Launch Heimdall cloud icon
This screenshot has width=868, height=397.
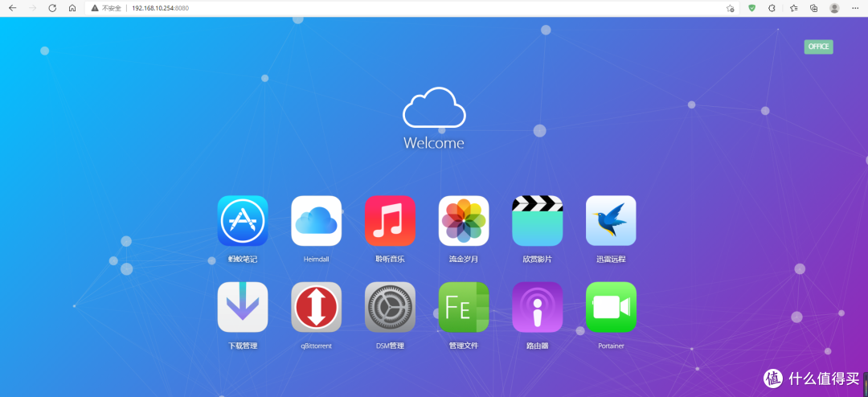(316, 220)
